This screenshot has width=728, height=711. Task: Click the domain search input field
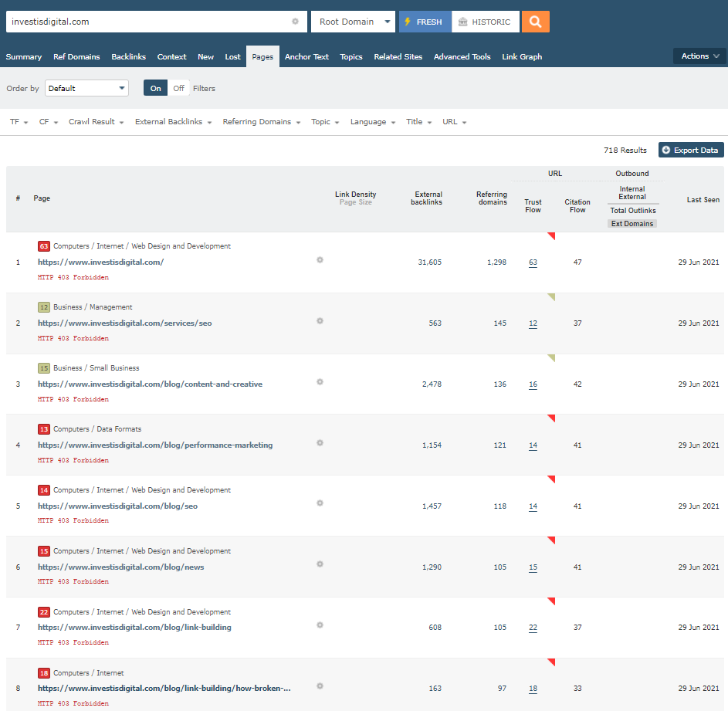(x=147, y=22)
